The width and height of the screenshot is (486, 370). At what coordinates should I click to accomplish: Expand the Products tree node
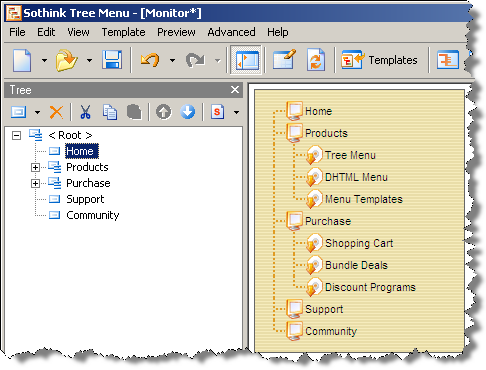(35, 167)
